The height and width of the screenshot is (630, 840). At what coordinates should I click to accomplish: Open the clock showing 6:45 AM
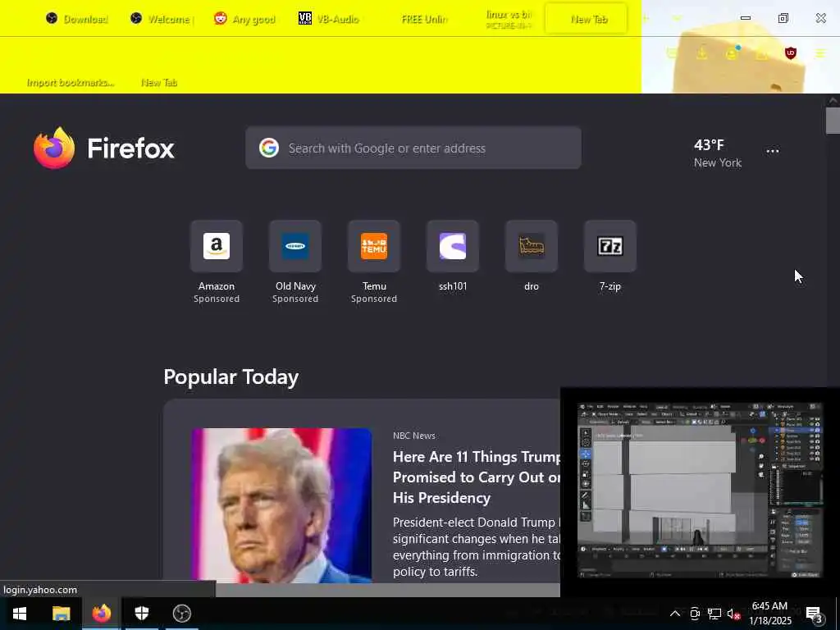click(769, 614)
